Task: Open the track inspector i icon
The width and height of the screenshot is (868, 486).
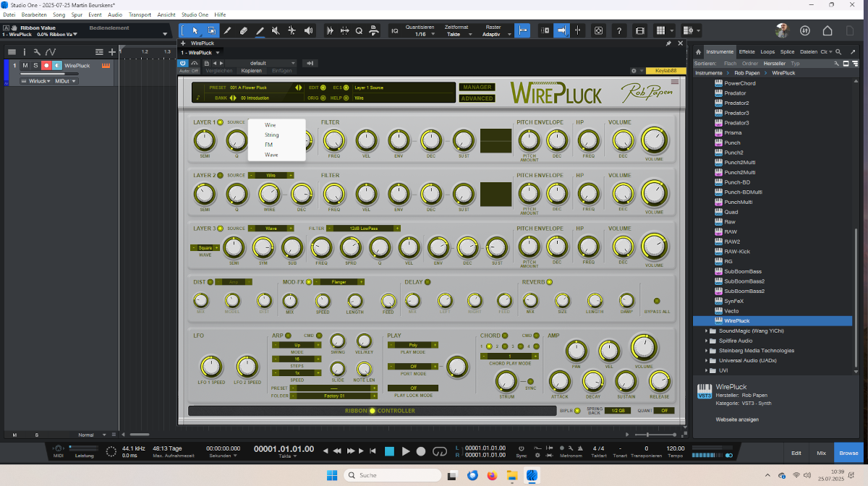Action: point(24,51)
